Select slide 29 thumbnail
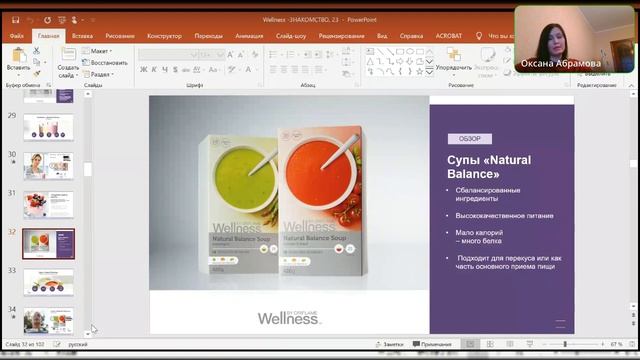This screenshot has width=640, height=360. [49, 127]
